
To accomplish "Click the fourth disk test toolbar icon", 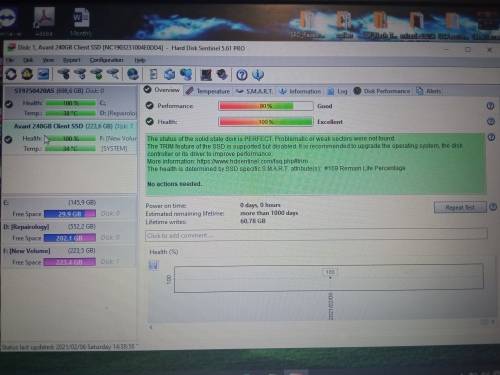I will (113, 74).
